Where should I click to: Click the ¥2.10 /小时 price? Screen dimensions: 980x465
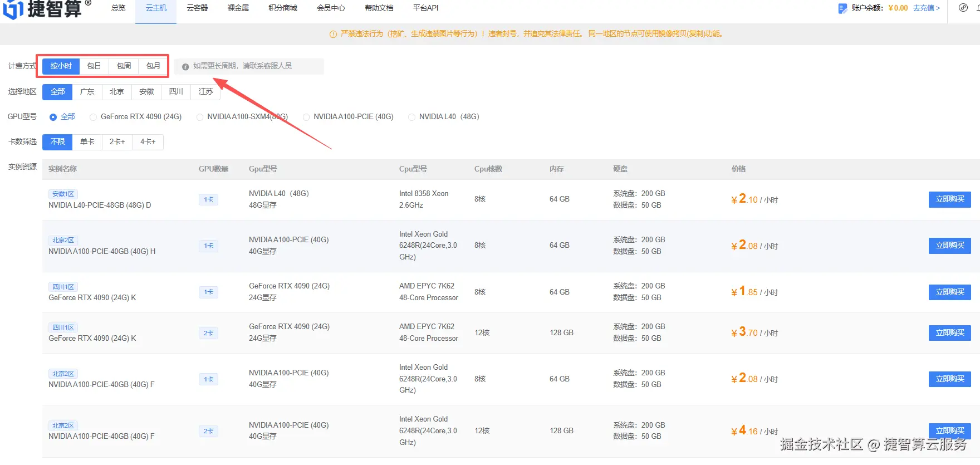[x=754, y=199]
